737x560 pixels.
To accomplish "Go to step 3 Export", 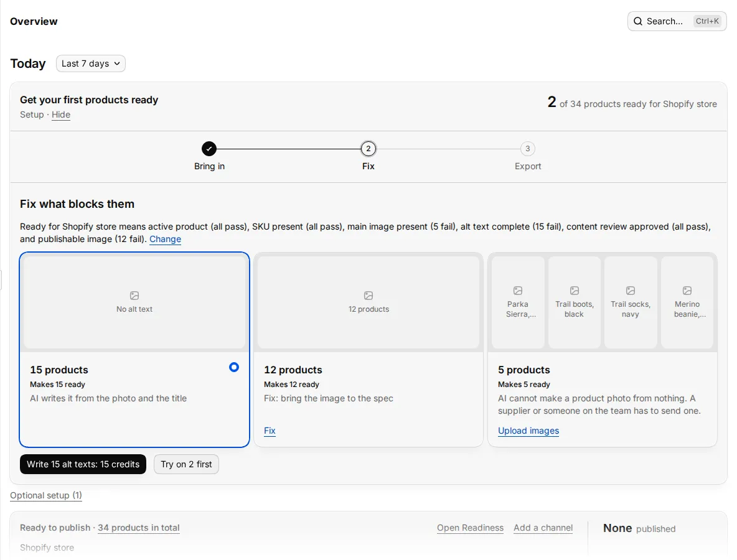I will coord(527,149).
